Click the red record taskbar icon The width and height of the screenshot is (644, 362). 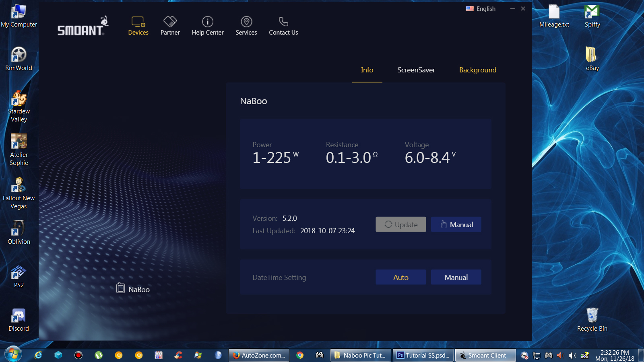tap(78, 355)
